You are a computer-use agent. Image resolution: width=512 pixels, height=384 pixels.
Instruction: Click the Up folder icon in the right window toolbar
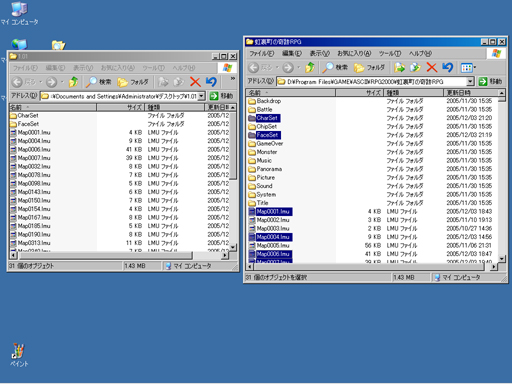point(310,67)
